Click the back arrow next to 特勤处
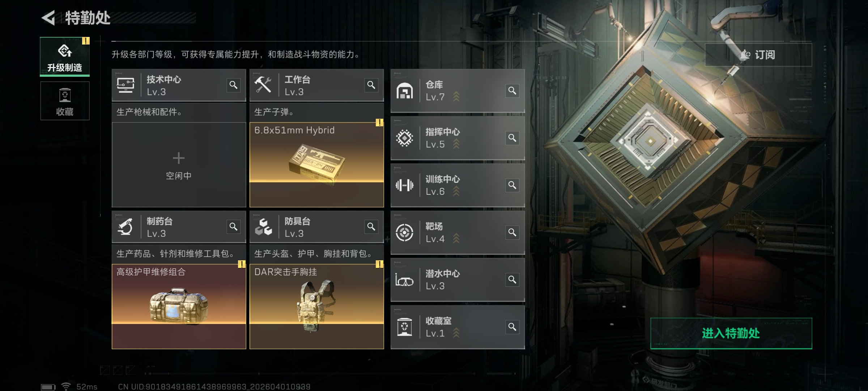Image resolution: width=868 pixels, height=391 pixels. click(48, 18)
